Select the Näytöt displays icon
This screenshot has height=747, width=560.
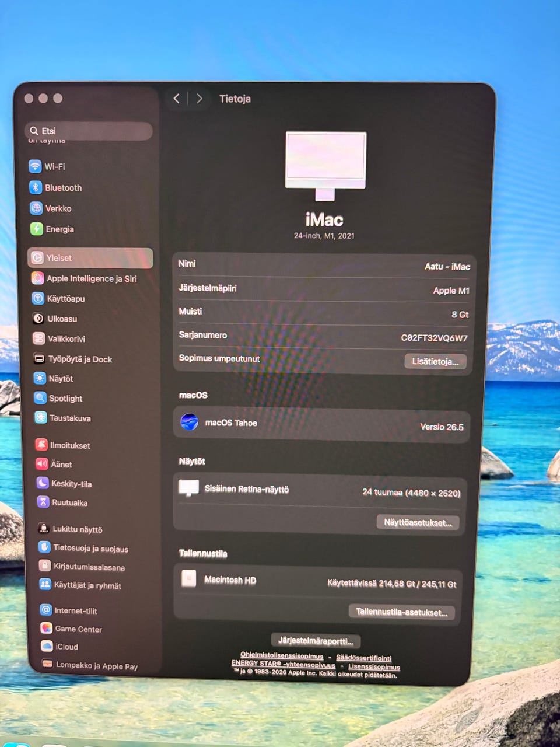(40, 378)
